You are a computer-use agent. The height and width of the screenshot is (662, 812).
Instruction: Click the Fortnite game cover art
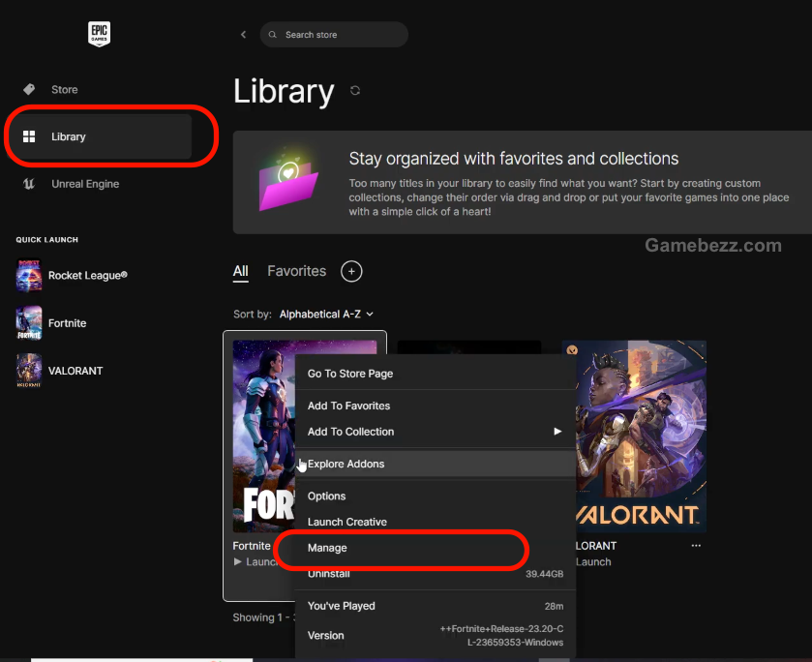tap(263, 436)
